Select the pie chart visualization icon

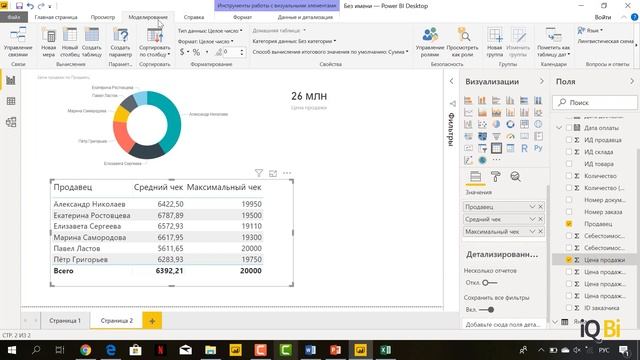click(x=496, y=124)
